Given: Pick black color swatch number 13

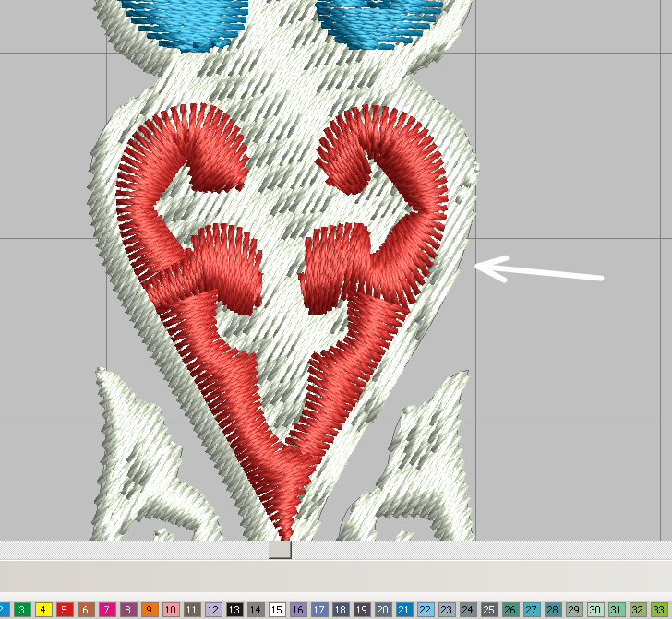Looking at the screenshot, I should coord(234,610).
